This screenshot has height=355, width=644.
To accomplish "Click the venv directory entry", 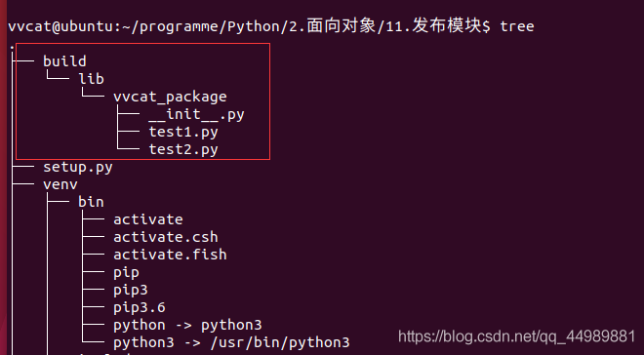I will point(60,184).
